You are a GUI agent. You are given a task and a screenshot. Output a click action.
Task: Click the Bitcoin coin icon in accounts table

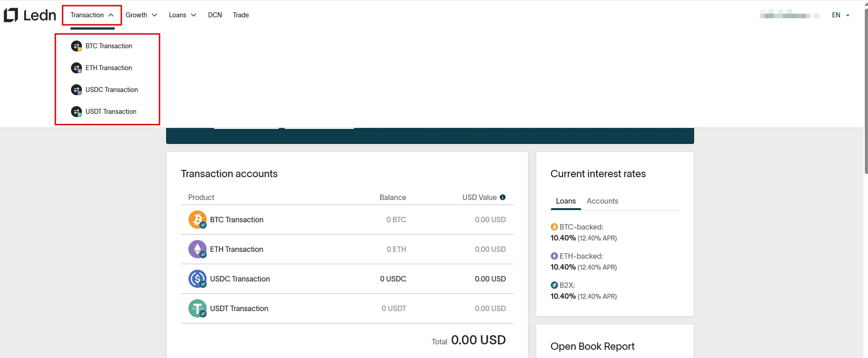click(x=198, y=220)
